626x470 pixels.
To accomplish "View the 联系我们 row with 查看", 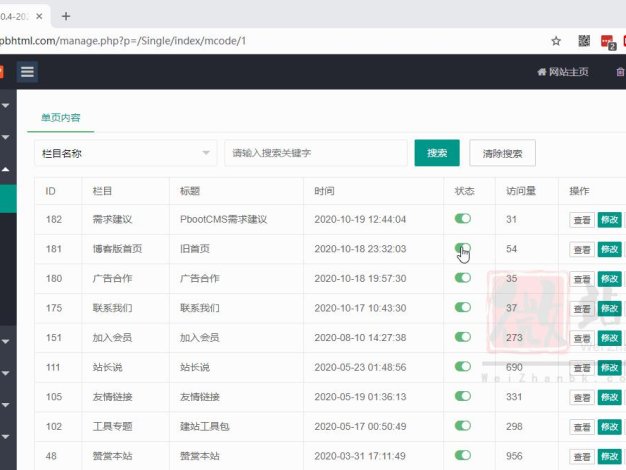I will [582, 309].
